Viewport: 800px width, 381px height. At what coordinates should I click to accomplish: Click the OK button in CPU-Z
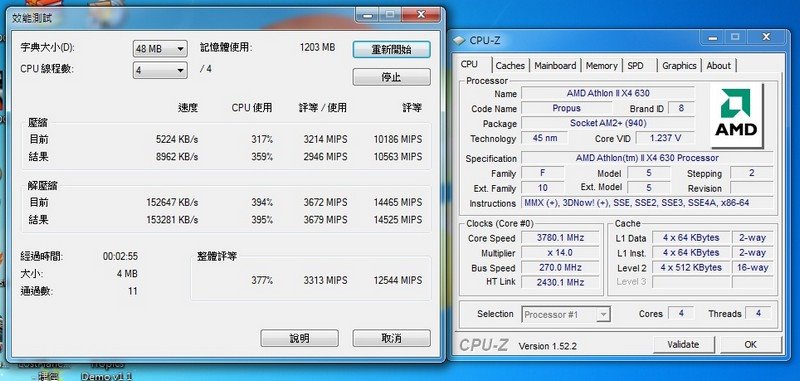(750, 344)
